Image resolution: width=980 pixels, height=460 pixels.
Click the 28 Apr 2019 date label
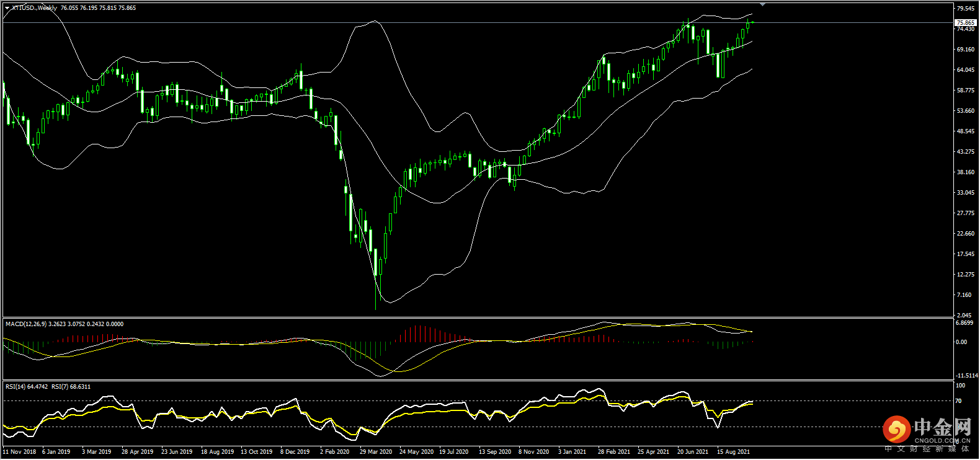point(137,452)
